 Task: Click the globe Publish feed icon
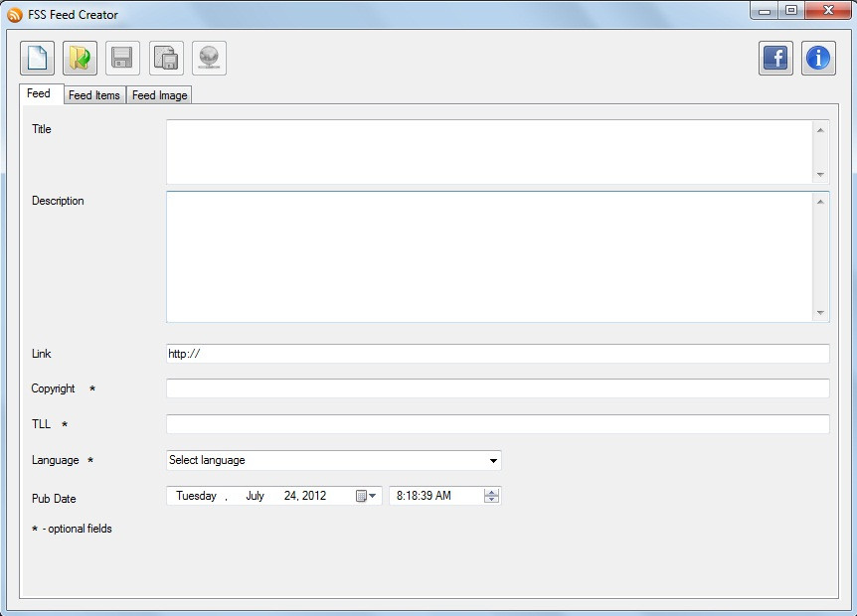pos(210,58)
